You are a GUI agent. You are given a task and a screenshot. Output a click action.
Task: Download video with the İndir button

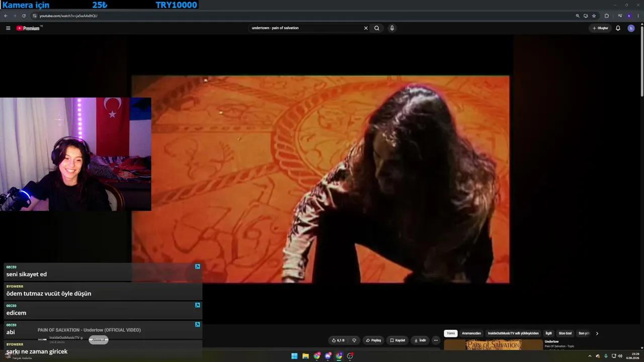(x=420, y=340)
